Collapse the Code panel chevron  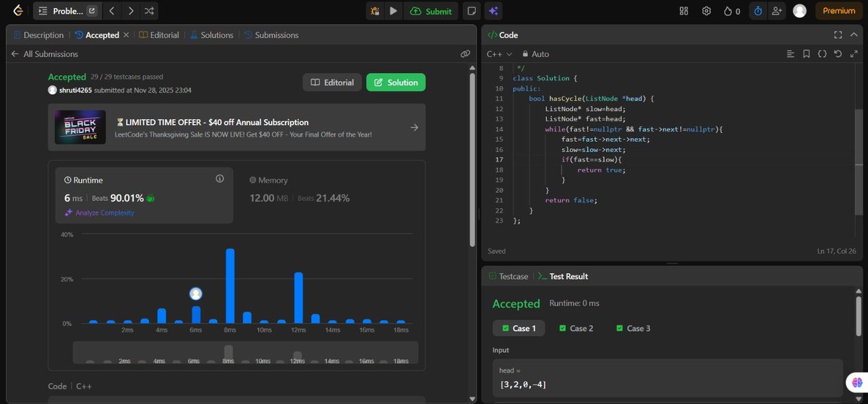[x=854, y=35]
